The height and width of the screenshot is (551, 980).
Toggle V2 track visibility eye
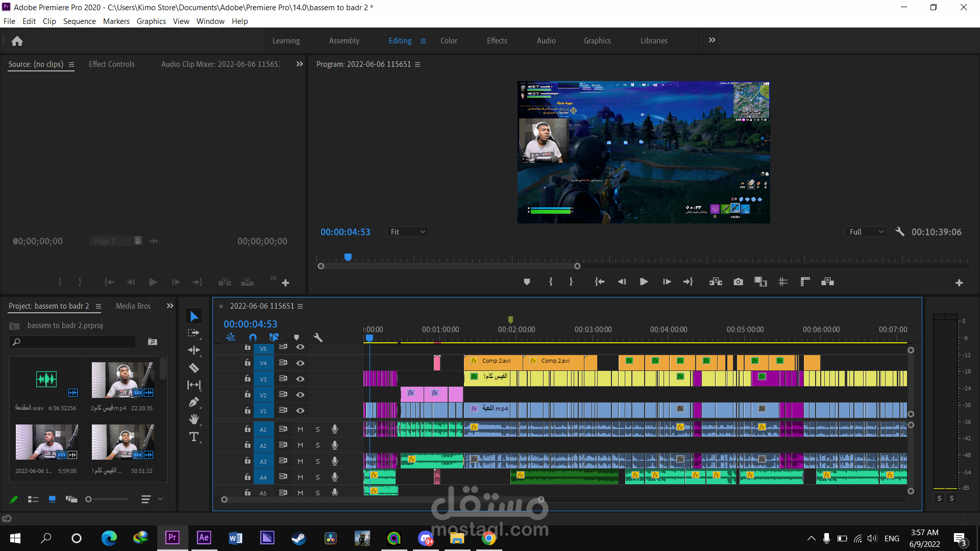coord(300,395)
